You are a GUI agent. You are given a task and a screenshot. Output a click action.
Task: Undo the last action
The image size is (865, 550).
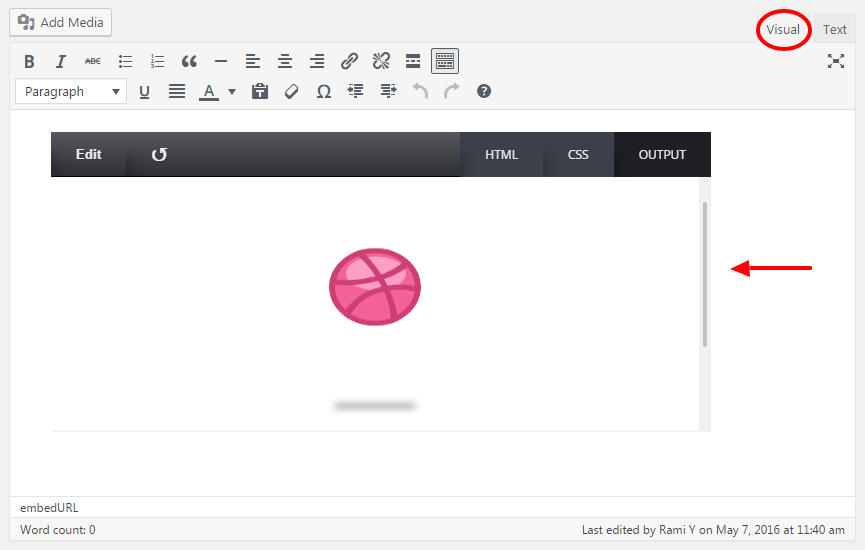click(x=420, y=92)
